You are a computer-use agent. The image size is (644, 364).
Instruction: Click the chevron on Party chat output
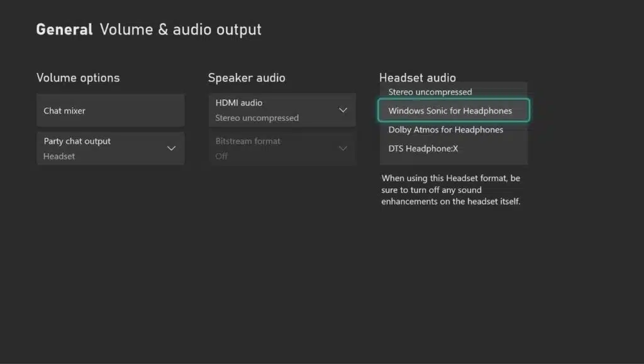pyautogui.click(x=171, y=148)
